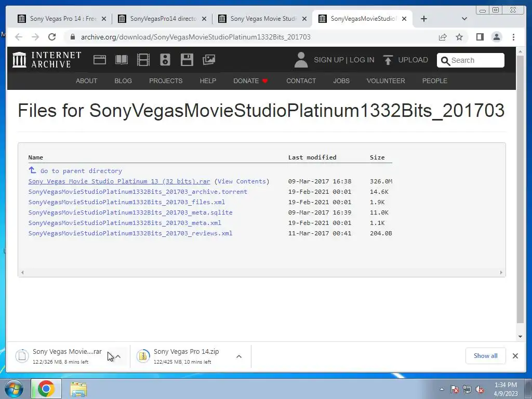The width and height of the screenshot is (532, 399).
Task: Open the Software floppy disk icon
Action: click(x=187, y=60)
